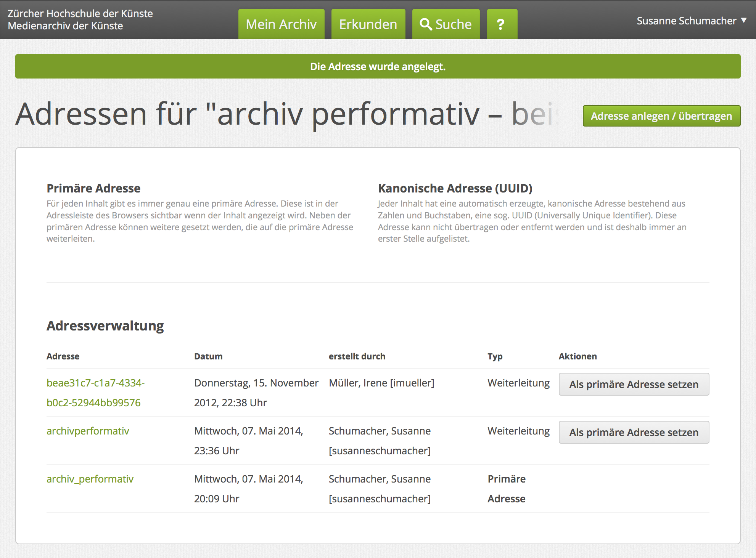The width and height of the screenshot is (756, 558).
Task: Open the question mark help tab
Action: (x=502, y=24)
